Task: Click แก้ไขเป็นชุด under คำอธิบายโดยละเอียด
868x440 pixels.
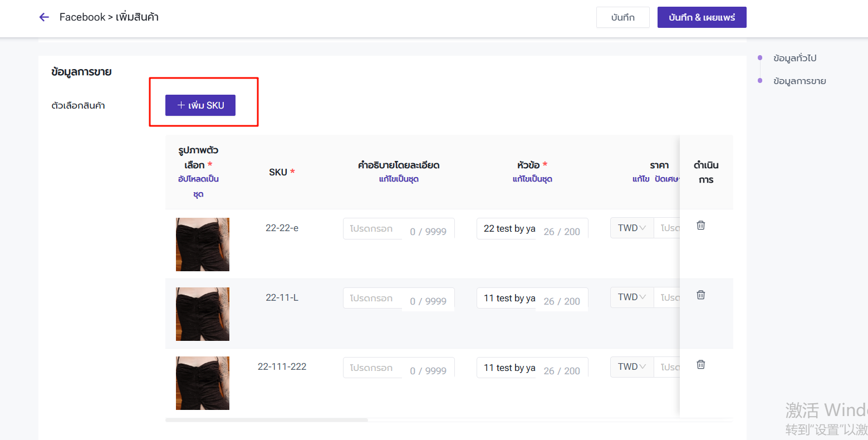Action: [x=399, y=179]
